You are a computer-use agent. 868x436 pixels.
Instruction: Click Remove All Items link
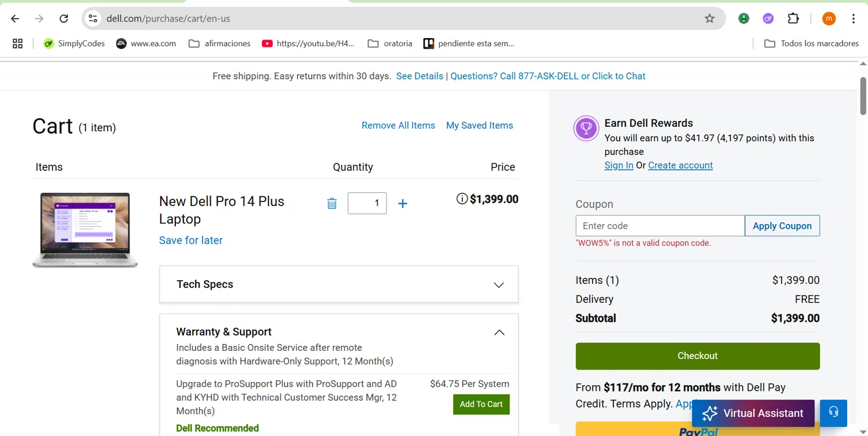(x=398, y=126)
